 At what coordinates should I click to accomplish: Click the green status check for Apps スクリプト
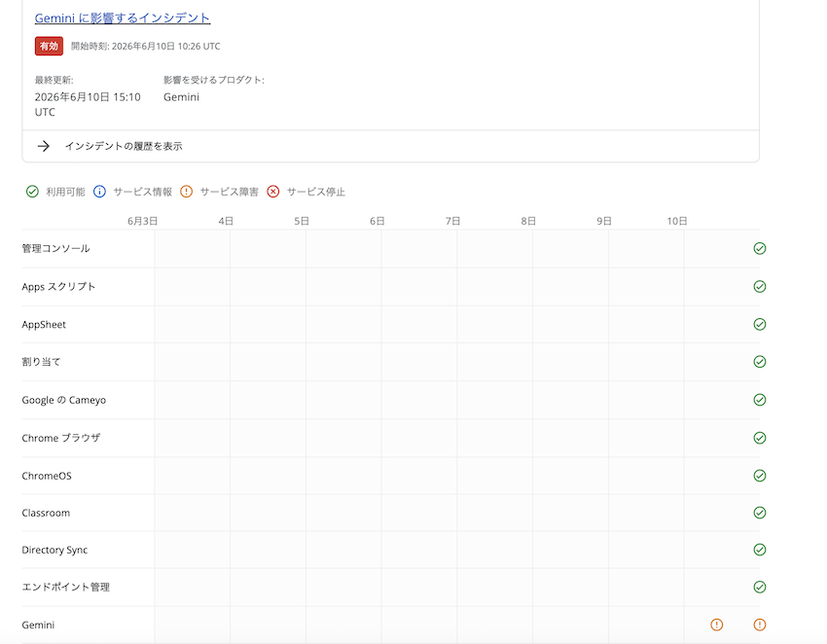(x=760, y=286)
